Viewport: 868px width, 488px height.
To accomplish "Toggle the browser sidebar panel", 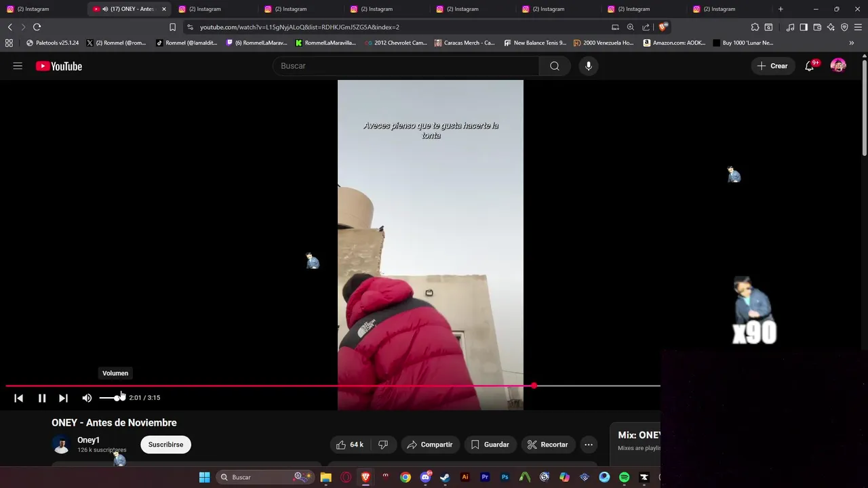I will pyautogui.click(x=804, y=27).
